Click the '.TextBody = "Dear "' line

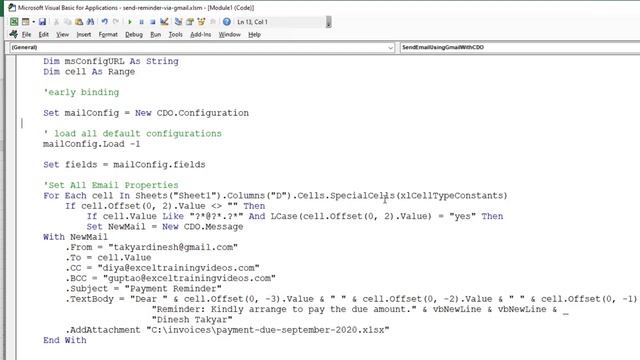pos(352,299)
